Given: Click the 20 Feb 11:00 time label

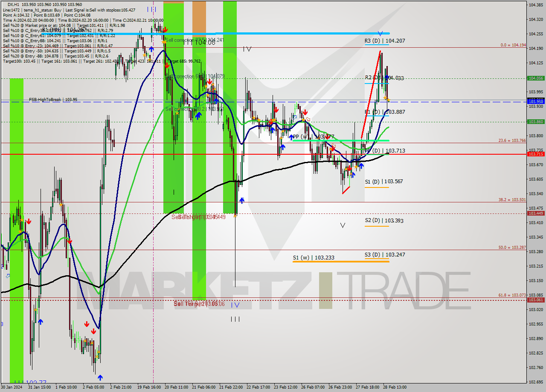Looking at the screenshot, I should [177, 387].
